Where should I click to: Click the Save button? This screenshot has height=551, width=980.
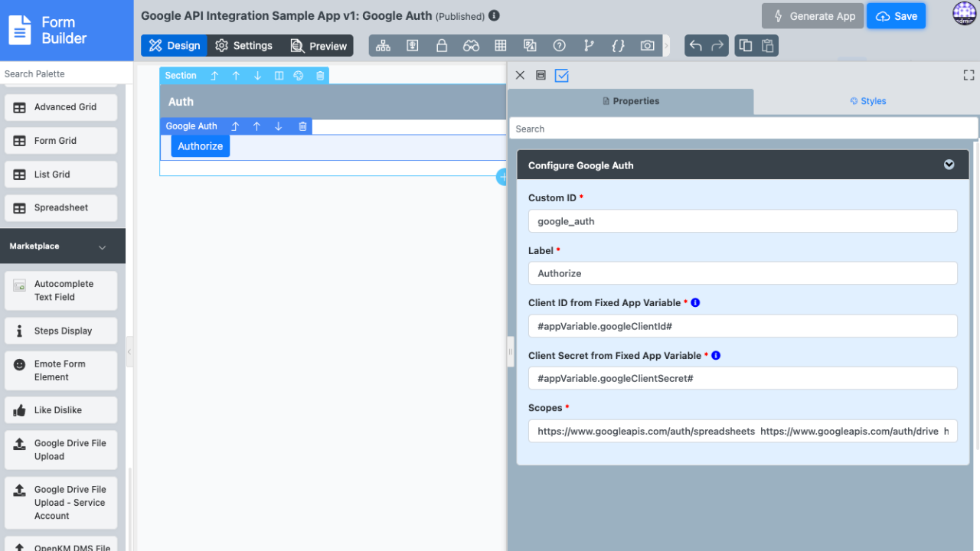[x=896, y=16]
